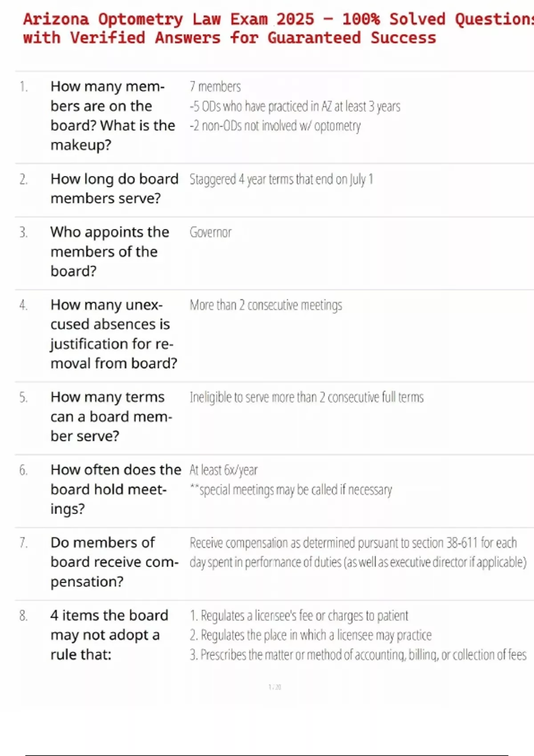Click question "How long do board members serve?"
Viewport: 534px width, 756px height.
point(114,189)
